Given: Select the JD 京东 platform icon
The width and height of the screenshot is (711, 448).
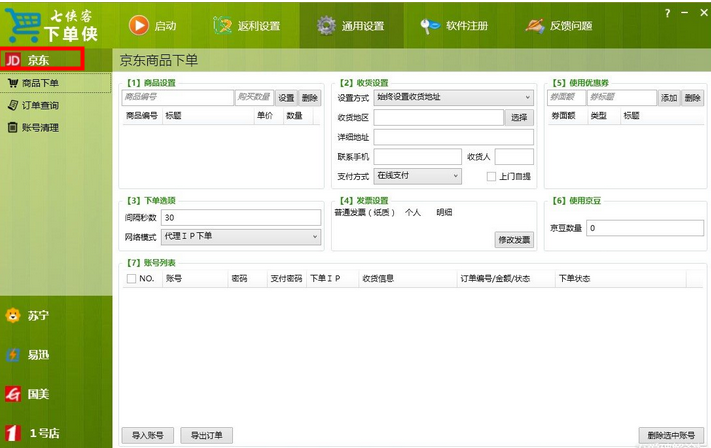Looking at the screenshot, I should (13, 60).
